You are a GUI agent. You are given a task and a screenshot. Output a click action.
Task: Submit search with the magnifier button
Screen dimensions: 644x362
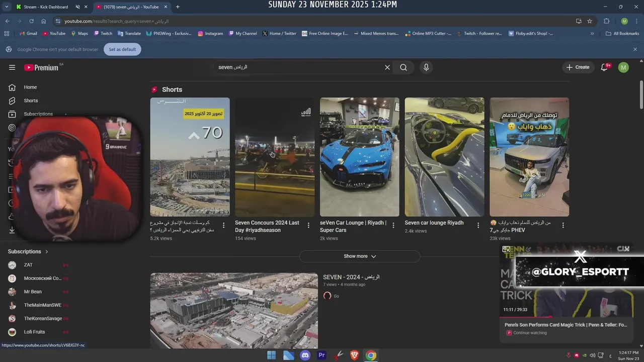[404, 67]
